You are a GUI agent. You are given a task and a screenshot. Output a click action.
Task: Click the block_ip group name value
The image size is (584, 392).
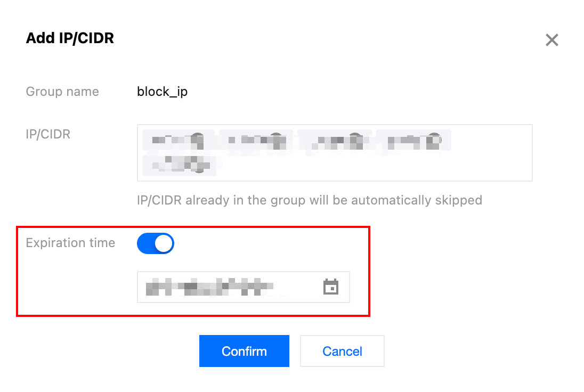click(x=163, y=92)
